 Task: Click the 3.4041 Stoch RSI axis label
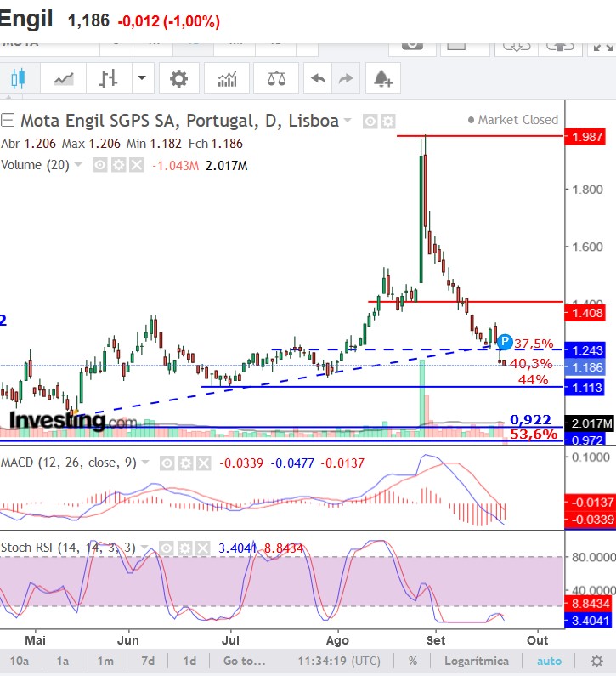click(588, 621)
